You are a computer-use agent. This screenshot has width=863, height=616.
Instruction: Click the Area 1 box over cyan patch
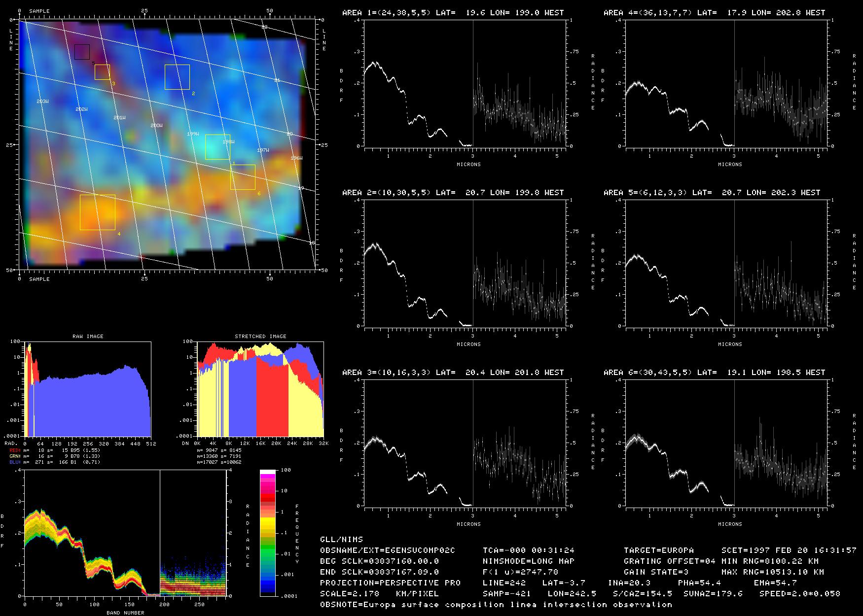[x=217, y=147]
